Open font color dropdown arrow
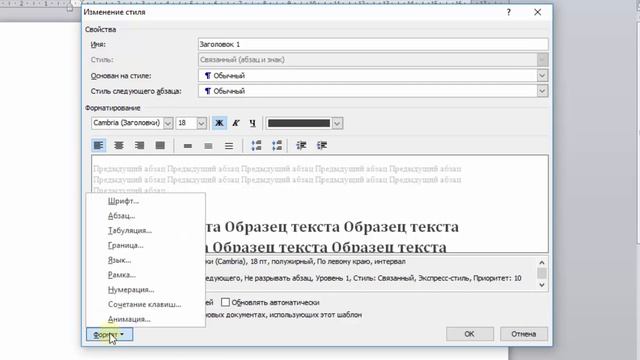 [x=337, y=123]
